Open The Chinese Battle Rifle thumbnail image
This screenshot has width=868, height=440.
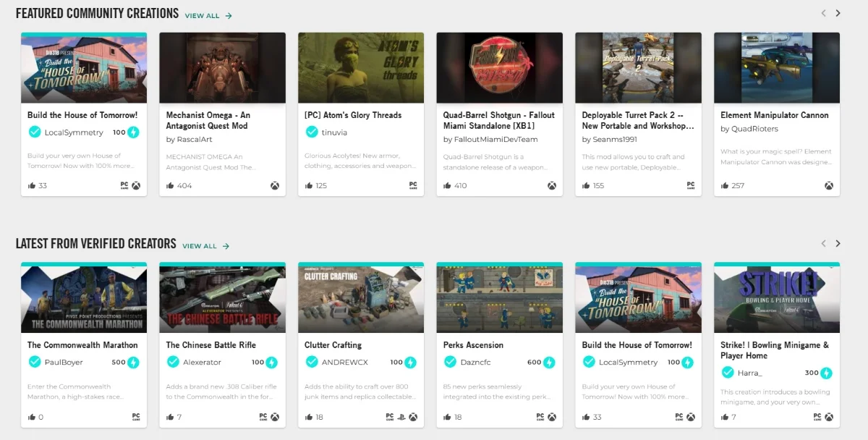tap(222, 298)
